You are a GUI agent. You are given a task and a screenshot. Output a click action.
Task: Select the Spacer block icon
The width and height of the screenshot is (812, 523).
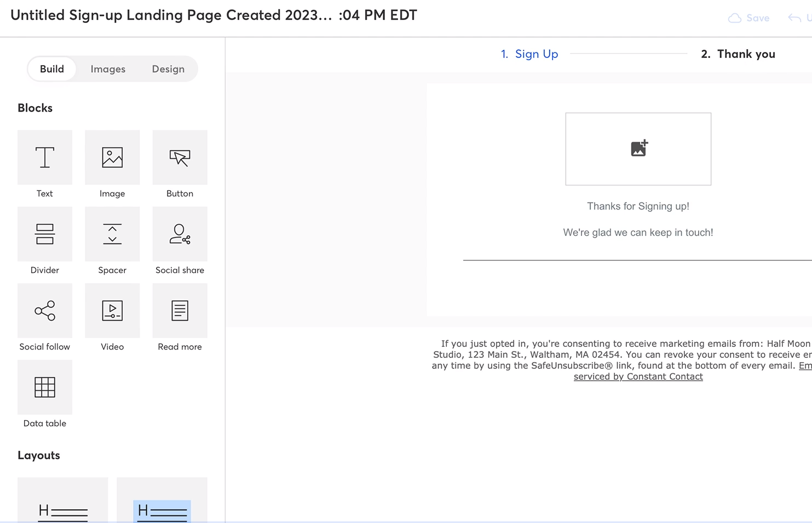click(x=112, y=234)
